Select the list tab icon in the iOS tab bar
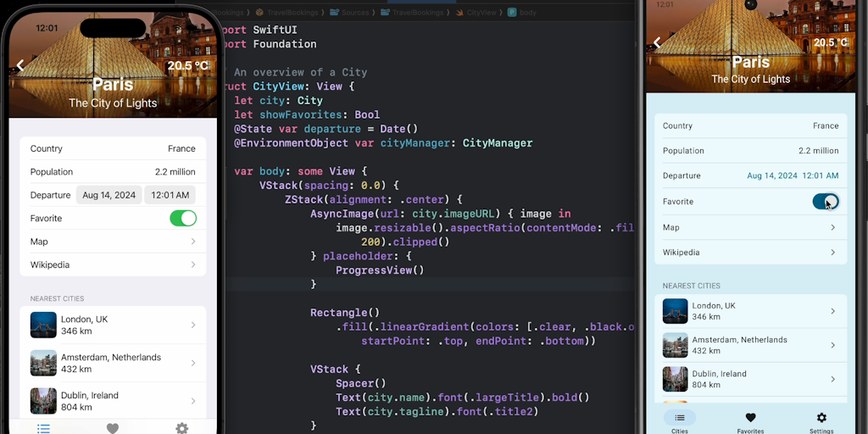 [x=43, y=428]
